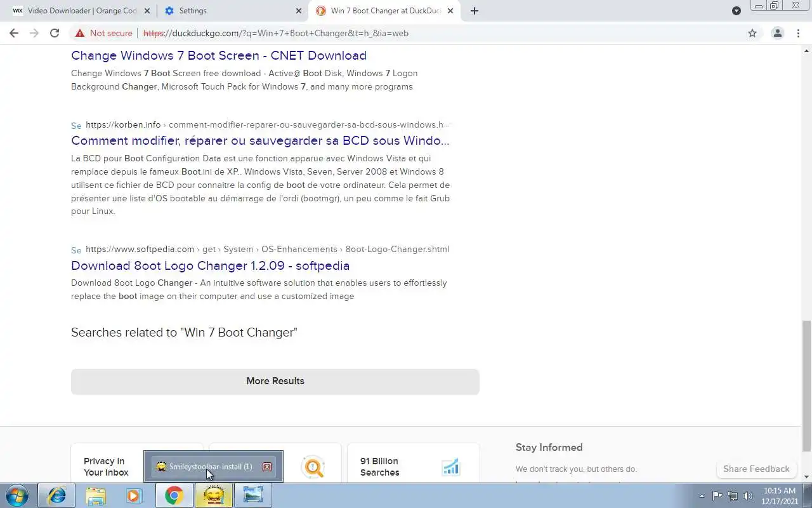This screenshot has height=508, width=812.
Task: Click the softpedia result Se favicon
Action: click(x=76, y=250)
